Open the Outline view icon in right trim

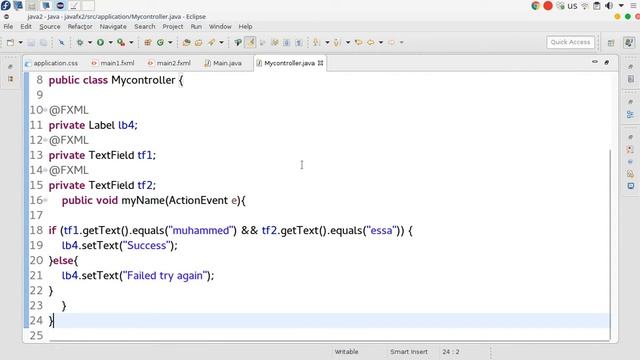(631, 115)
